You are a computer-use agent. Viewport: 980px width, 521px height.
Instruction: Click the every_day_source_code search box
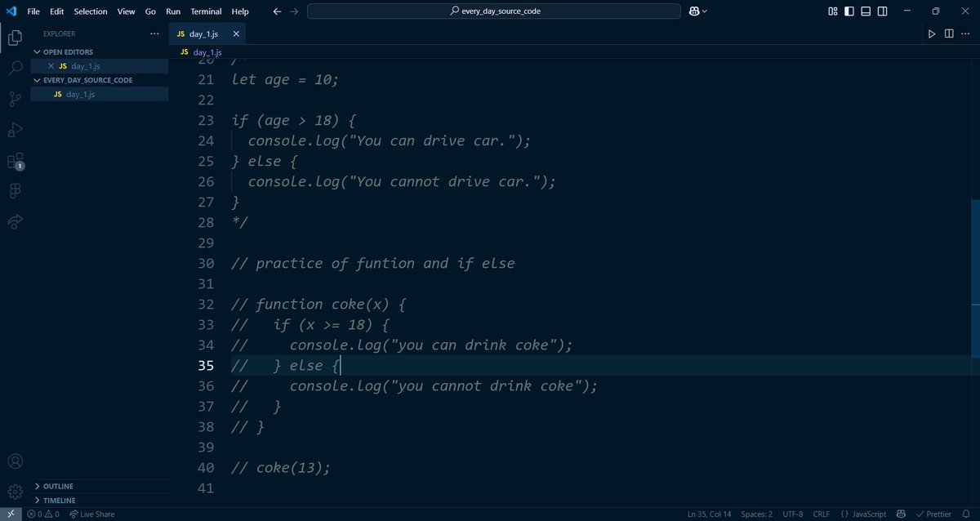[x=494, y=11]
